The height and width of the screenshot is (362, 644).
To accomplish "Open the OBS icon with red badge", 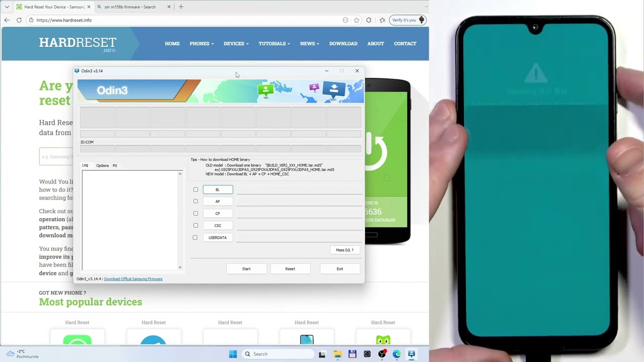I will pos(382,354).
